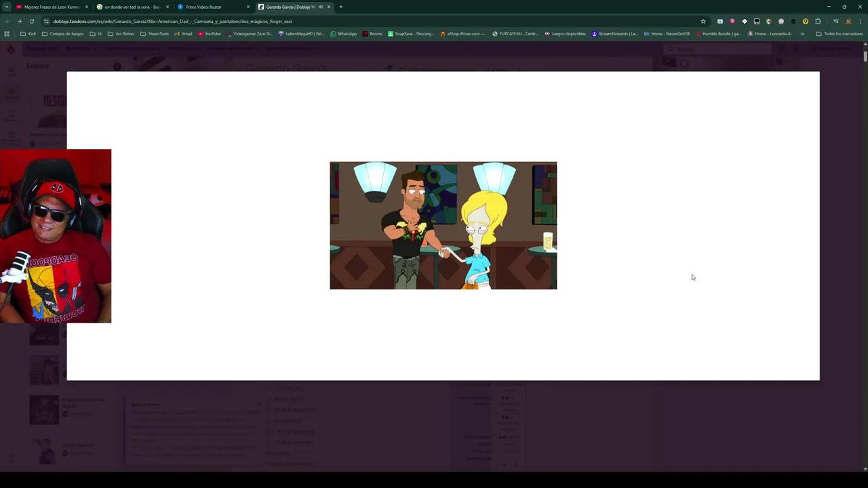
Task: Open the Chrome three-dot menu
Action: click(x=860, y=21)
